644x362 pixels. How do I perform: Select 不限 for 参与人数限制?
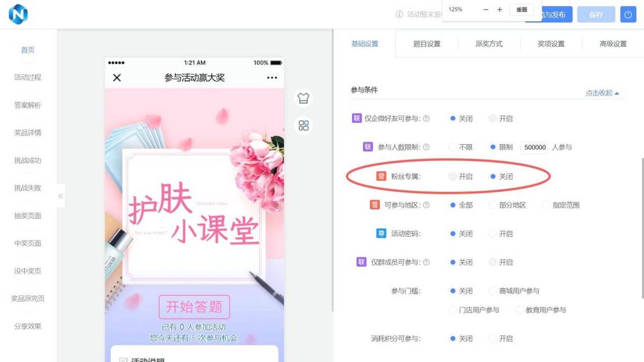pyautogui.click(x=453, y=147)
